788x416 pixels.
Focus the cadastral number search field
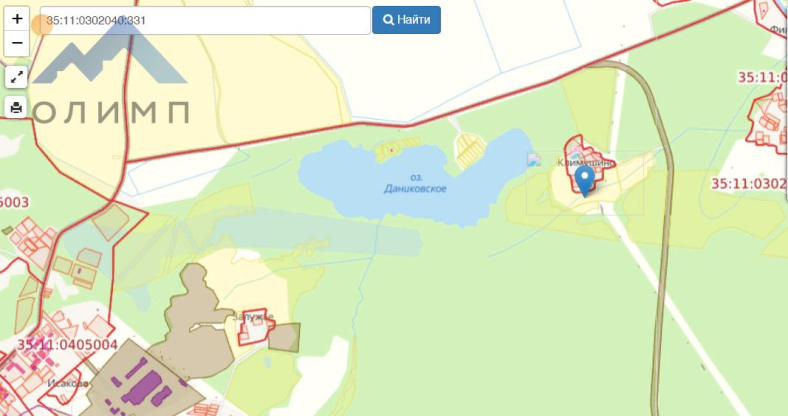coord(205,21)
